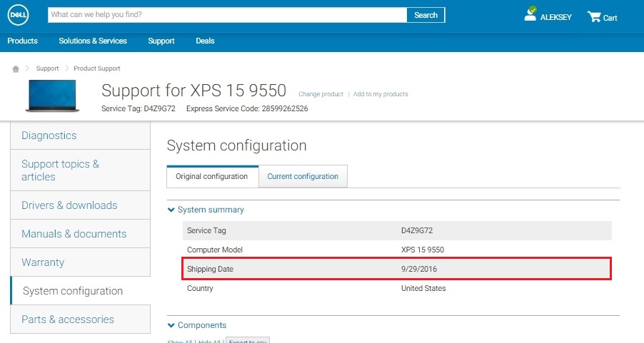Click the Search button

coord(426,15)
